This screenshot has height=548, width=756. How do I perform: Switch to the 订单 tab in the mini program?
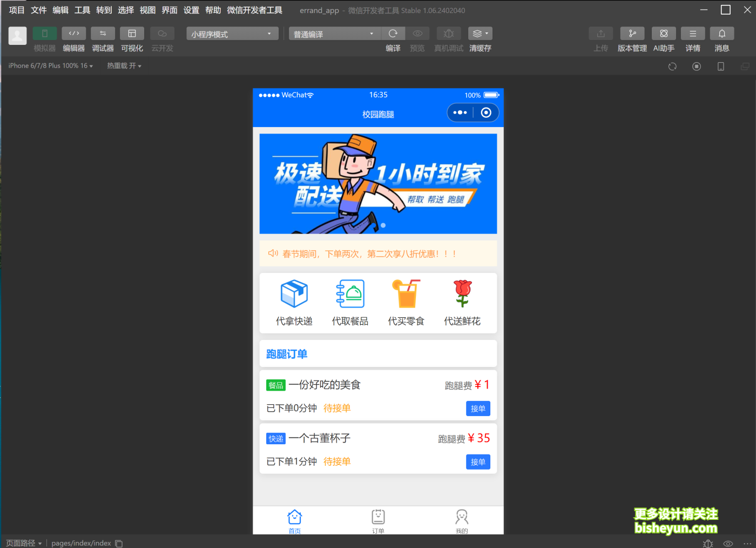[x=378, y=520]
